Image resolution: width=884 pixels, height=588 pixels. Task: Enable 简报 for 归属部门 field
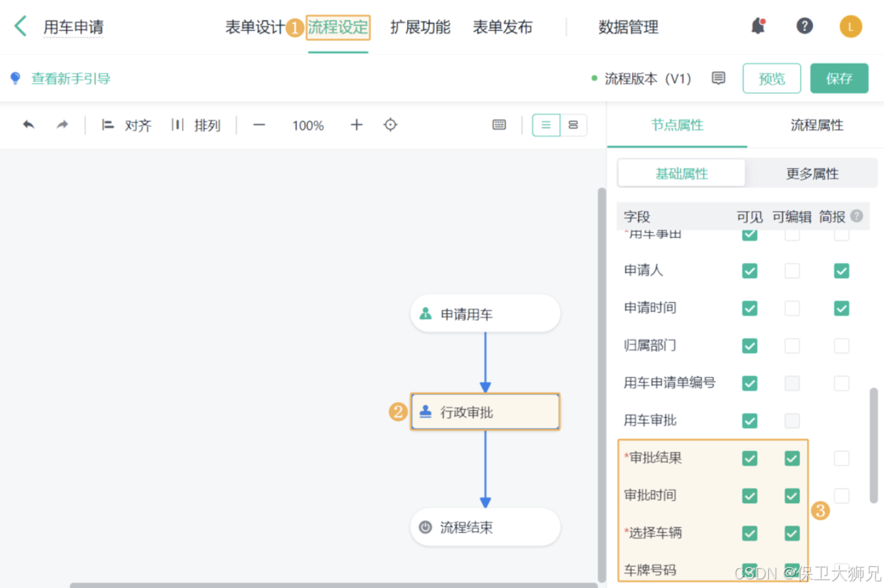pos(841,345)
